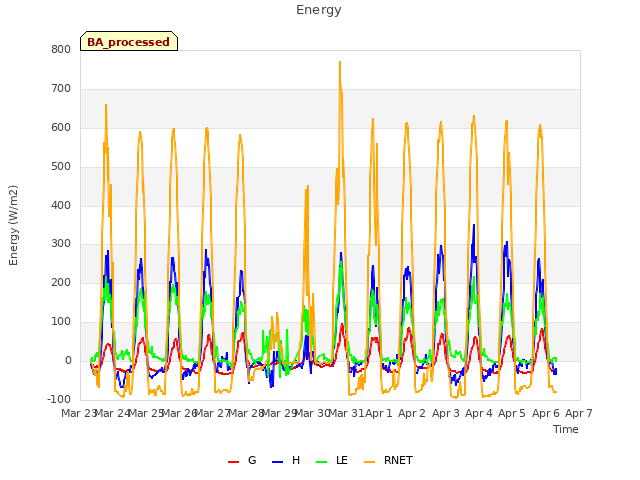Click the -100 y-axis tick label
640x480 pixels.
(59, 399)
